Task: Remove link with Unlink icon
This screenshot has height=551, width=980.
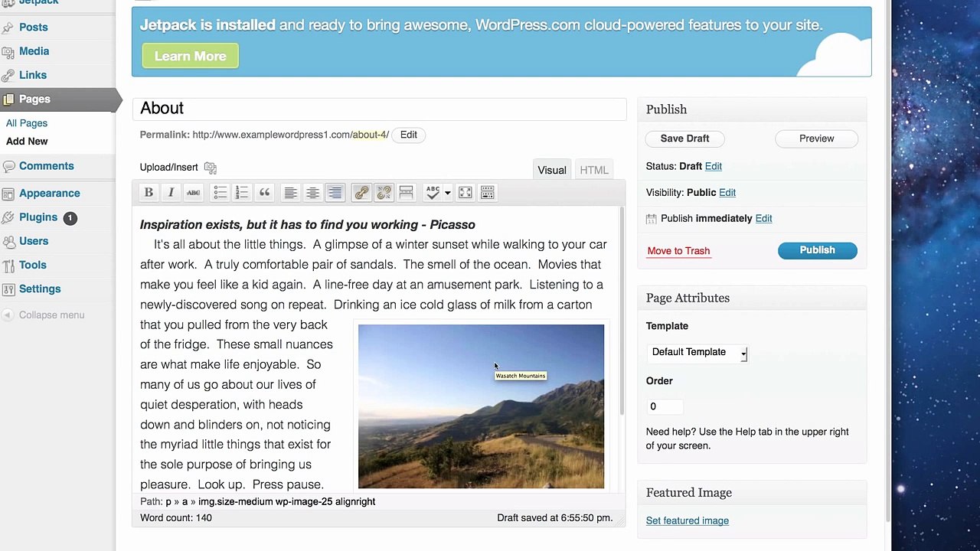Action: pos(384,193)
